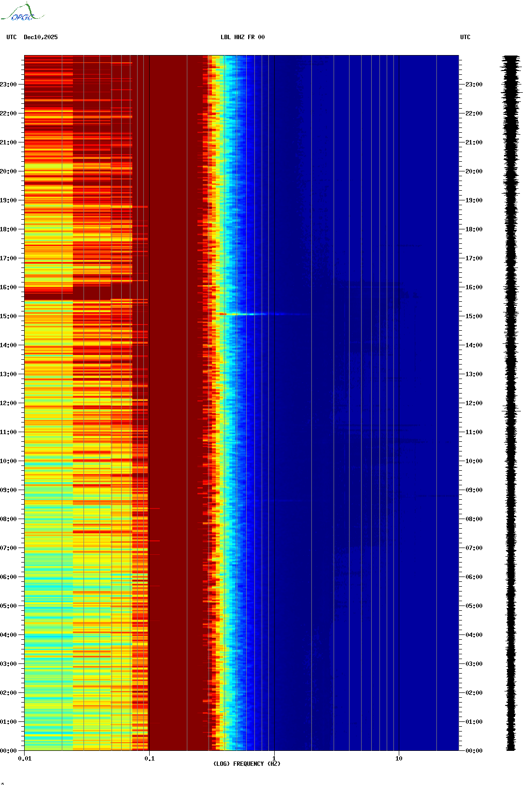The image size is (532, 789).
Task: Click the 02:00 label on left time axis
Action: (8, 693)
